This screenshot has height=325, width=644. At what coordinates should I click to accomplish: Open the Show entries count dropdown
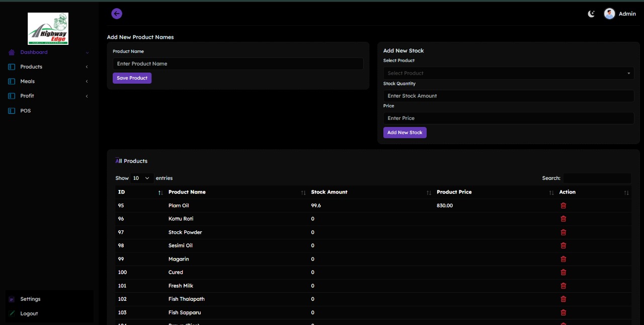point(141,178)
